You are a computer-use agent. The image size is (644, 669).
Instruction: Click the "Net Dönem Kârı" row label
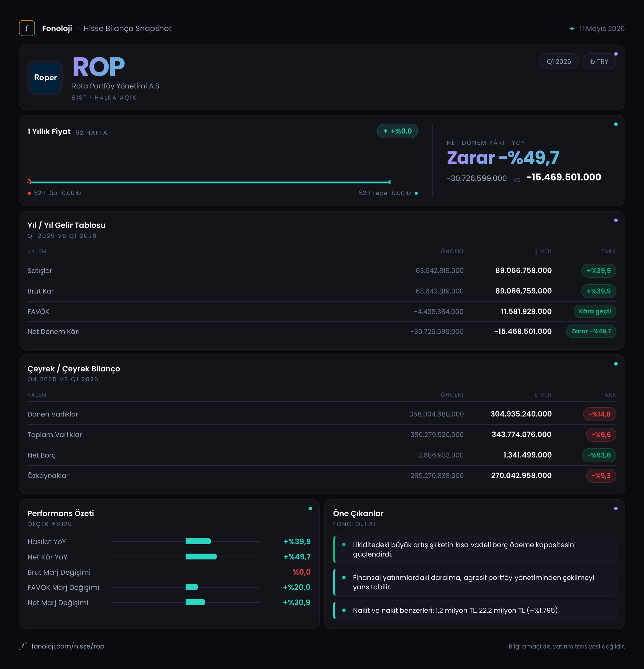point(54,332)
